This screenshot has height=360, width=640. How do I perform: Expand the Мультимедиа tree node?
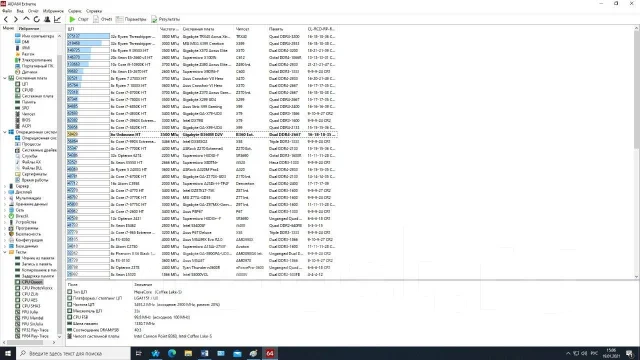[5, 198]
